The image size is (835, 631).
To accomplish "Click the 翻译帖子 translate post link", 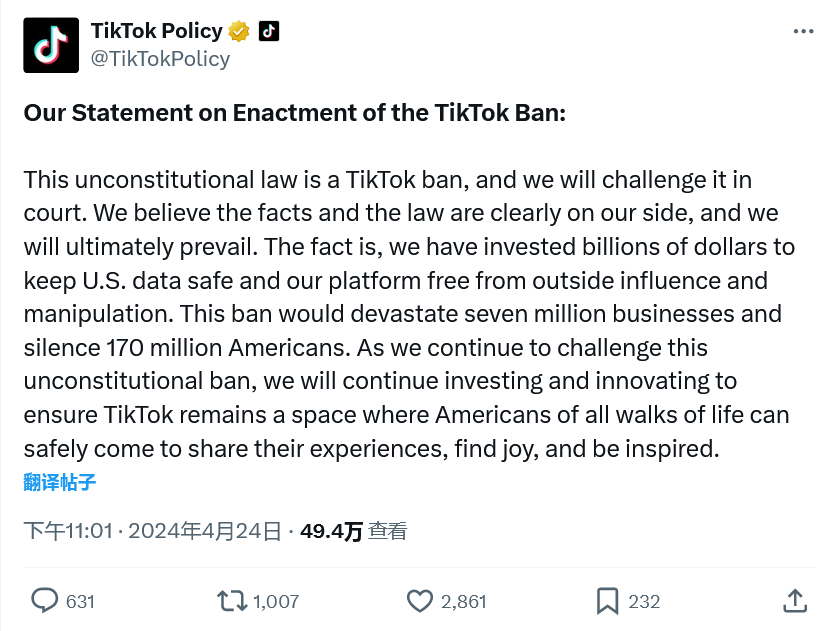I will pos(60,483).
